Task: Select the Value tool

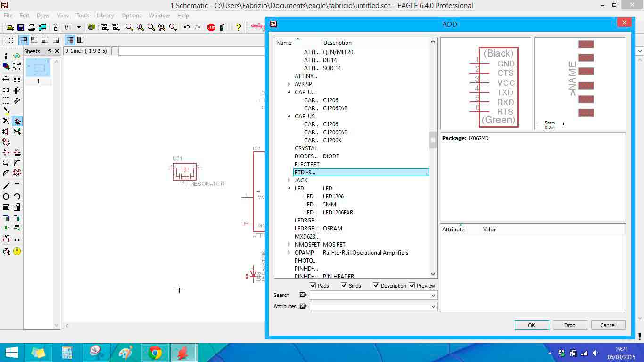Action: click(x=17, y=152)
